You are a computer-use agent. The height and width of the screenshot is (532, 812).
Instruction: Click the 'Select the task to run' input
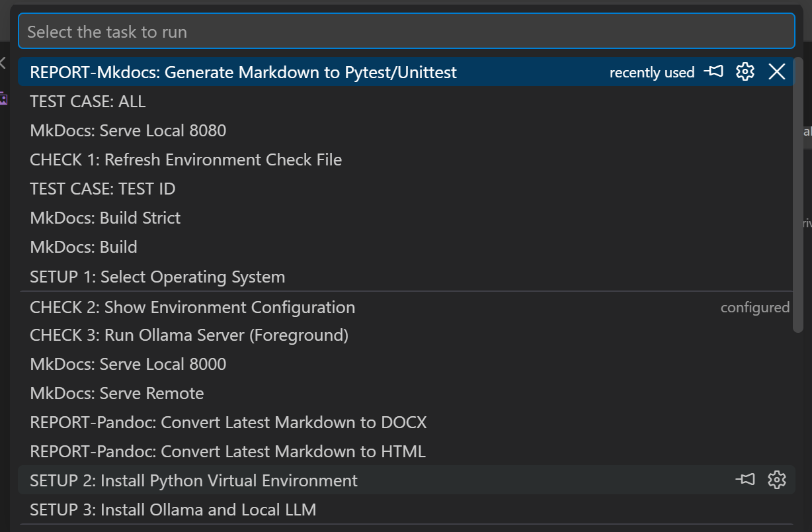pos(406,31)
